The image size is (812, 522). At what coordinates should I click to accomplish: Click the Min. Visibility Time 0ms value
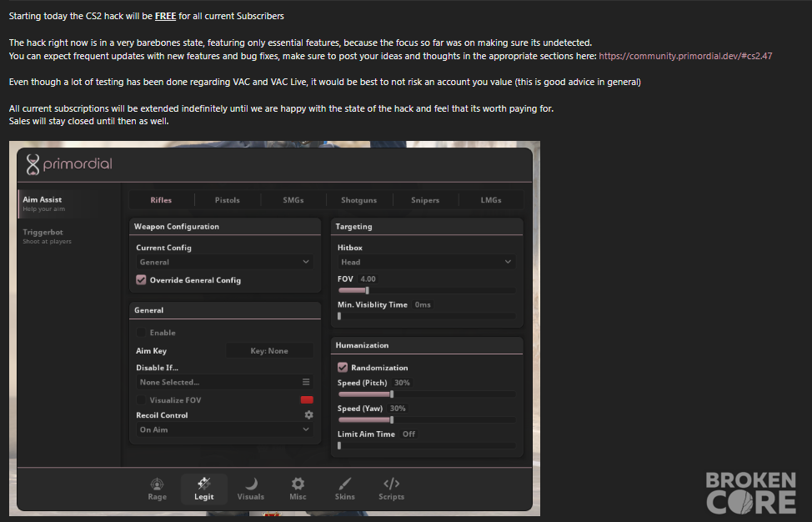click(423, 304)
